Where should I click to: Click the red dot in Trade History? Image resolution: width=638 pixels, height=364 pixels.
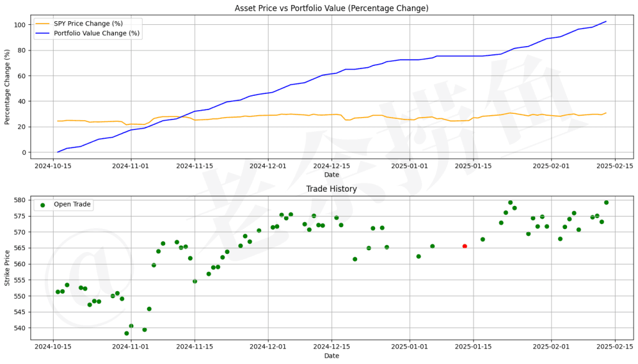click(x=465, y=246)
